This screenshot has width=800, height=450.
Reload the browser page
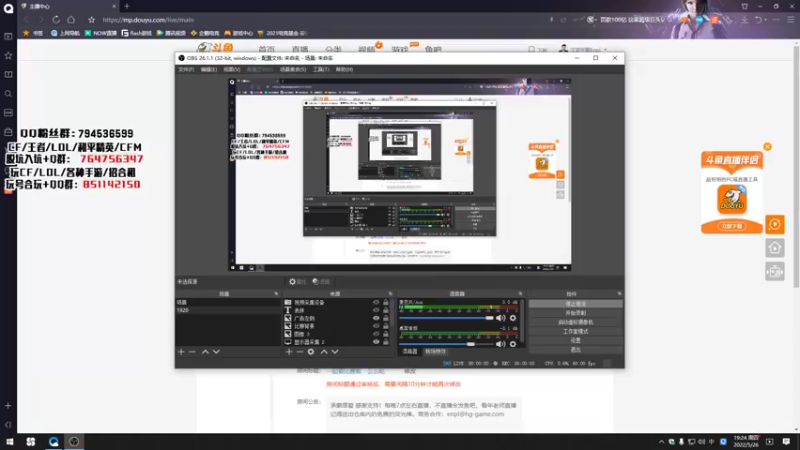(56, 19)
